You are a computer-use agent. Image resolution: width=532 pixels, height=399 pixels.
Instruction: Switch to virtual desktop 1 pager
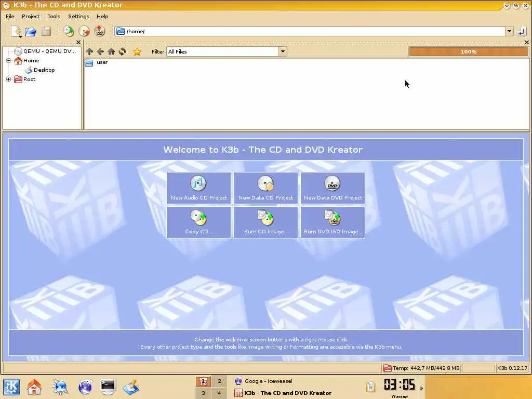point(203,381)
